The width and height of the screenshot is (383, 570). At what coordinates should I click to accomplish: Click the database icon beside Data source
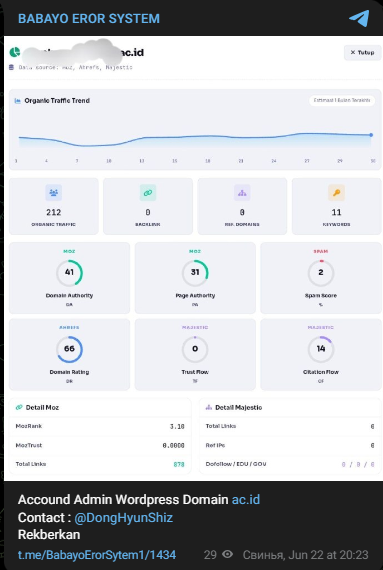(x=11, y=67)
